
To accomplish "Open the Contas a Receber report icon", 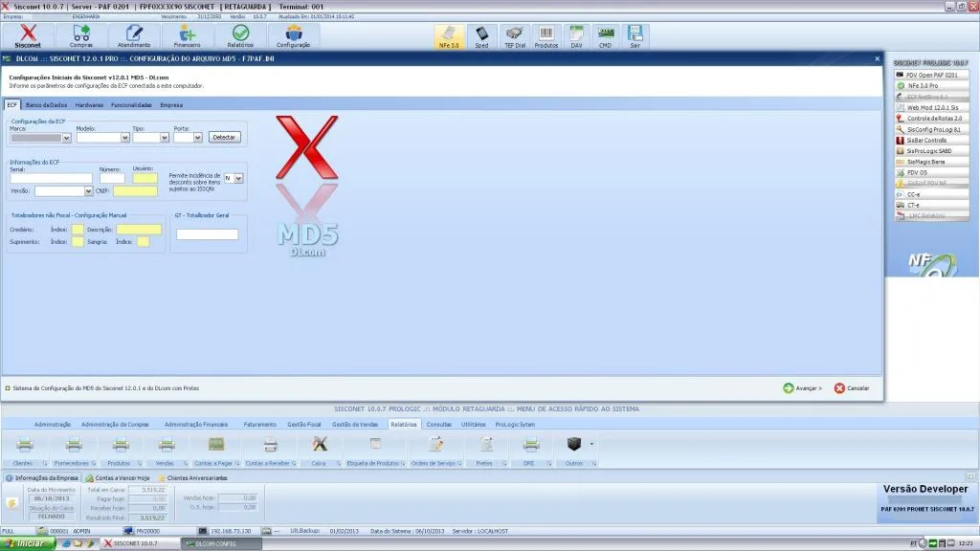I will coord(270,445).
